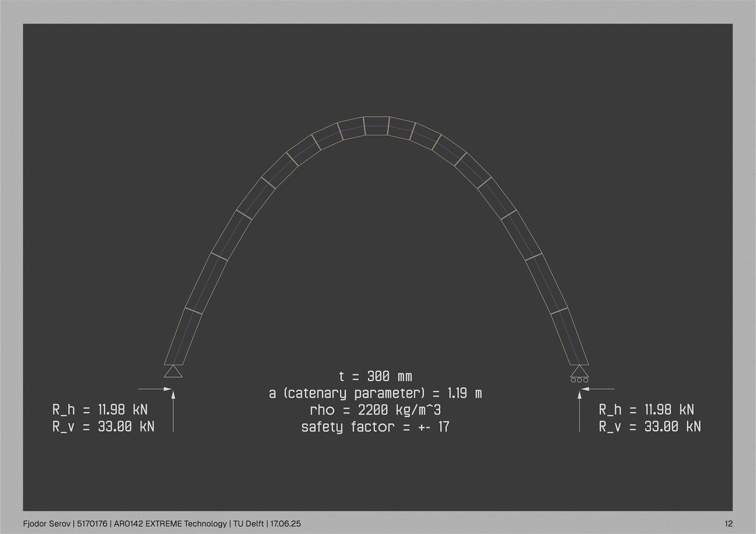Click the bottom-right arch base block
Screen dimensions: 756x534
[x=569, y=337]
